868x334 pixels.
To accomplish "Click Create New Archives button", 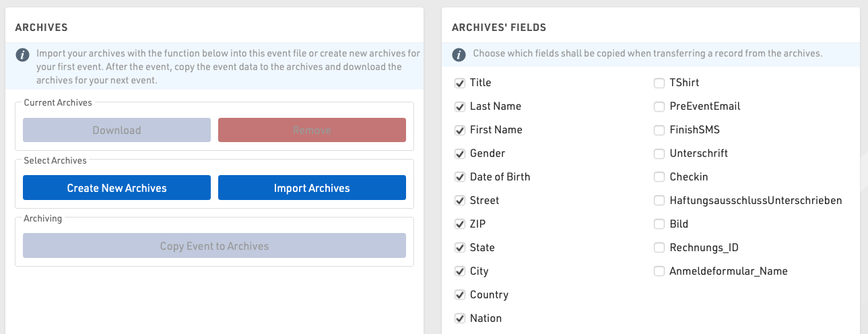I will 116,188.
